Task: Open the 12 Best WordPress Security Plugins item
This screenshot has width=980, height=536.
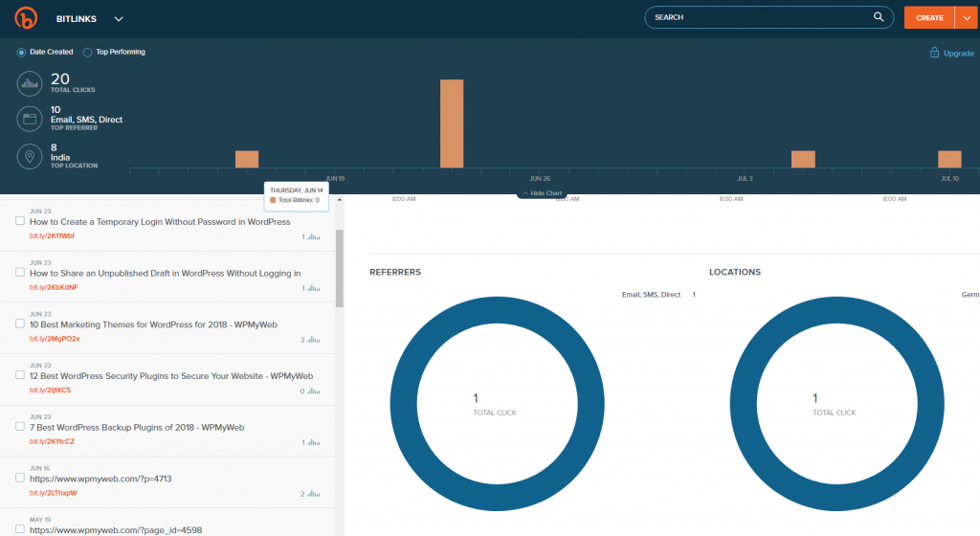Action: pos(170,376)
